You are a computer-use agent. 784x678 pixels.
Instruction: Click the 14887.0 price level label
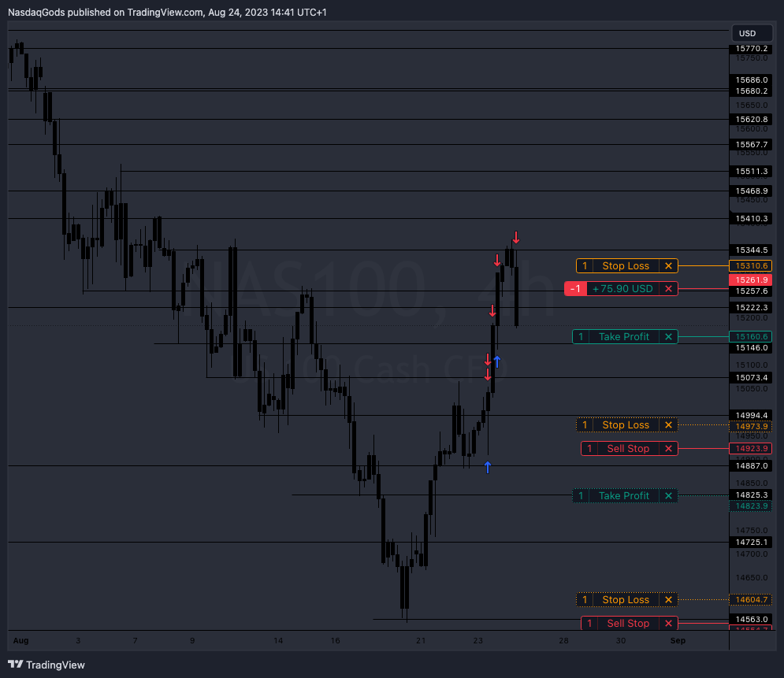coord(750,465)
